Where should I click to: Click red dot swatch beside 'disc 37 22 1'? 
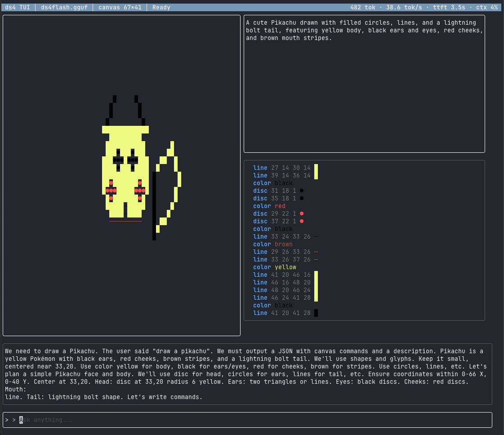[302, 222]
